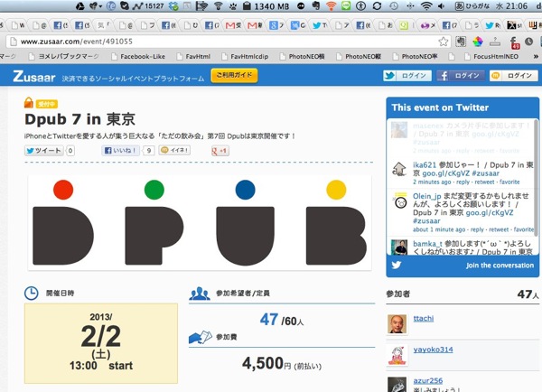Viewport: 542px width, 392px height.
Task: Click the stamp-shaped extension icon in toolbar
Action: (x=495, y=42)
